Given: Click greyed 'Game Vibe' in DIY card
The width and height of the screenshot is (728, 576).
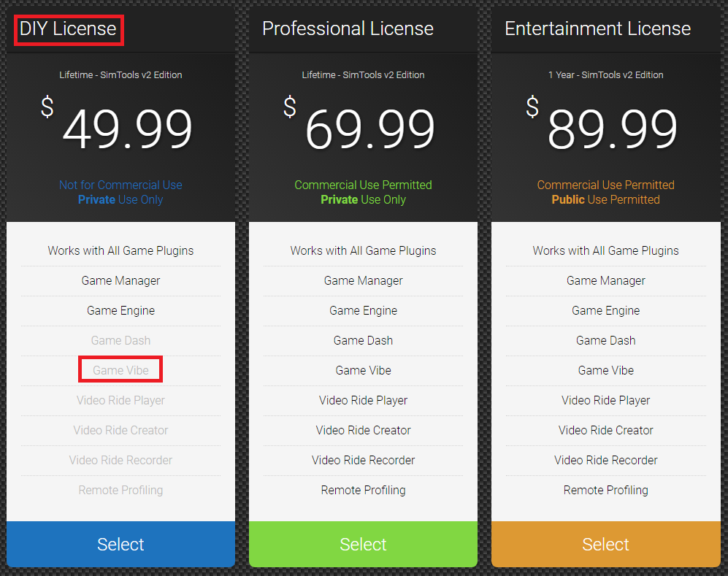Looking at the screenshot, I should [x=120, y=370].
